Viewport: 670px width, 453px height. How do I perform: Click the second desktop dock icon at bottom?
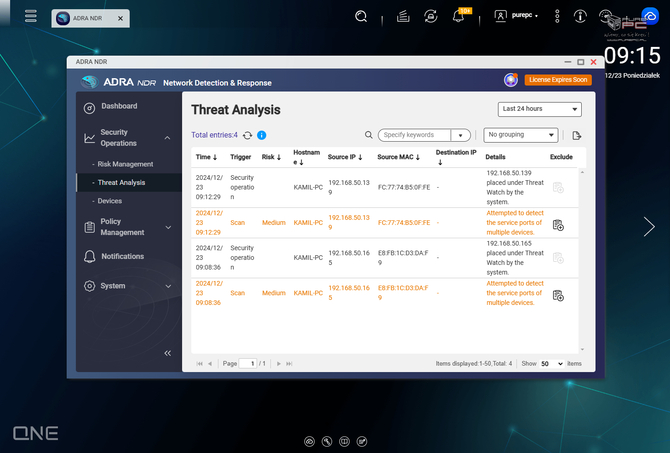[327, 441]
